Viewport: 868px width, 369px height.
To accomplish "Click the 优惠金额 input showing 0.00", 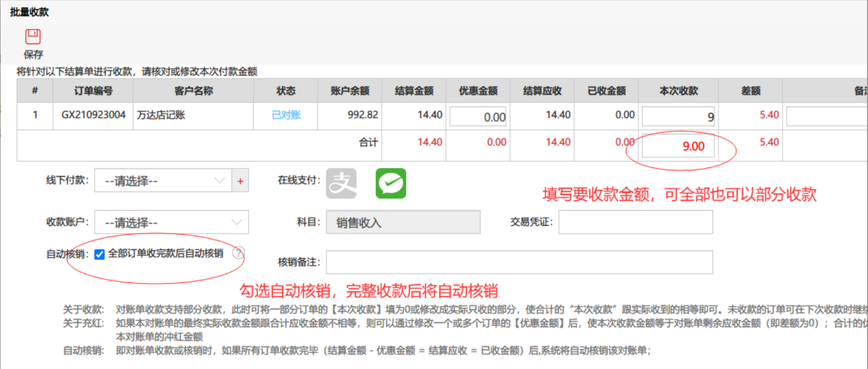I will coord(479,116).
